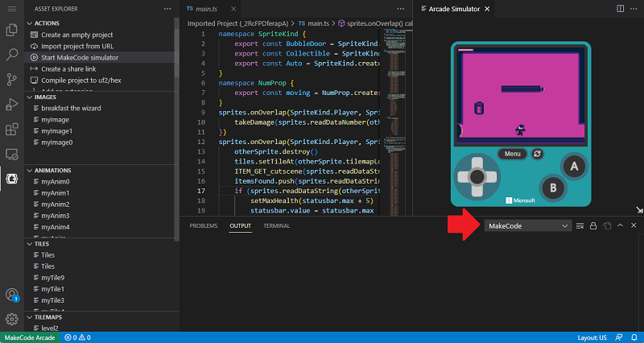Maximize the panel with chevron up
The height and width of the screenshot is (343, 644).
(x=620, y=225)
